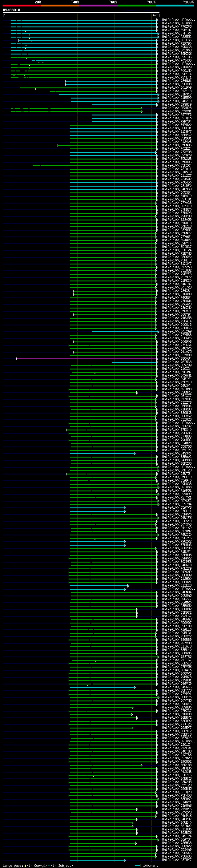Click UniRef100_Q4FQ36 hit name
The height and width of the screenshot is (868, 197).
coord(176,769)
